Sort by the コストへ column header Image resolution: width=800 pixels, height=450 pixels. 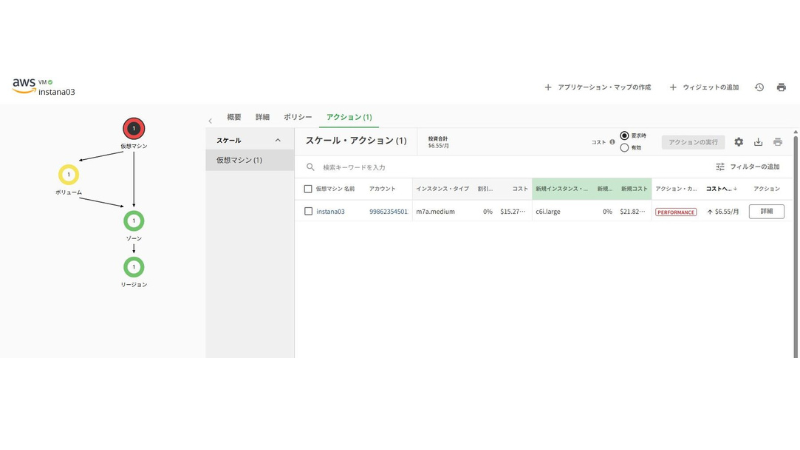(x=720, y=188)
